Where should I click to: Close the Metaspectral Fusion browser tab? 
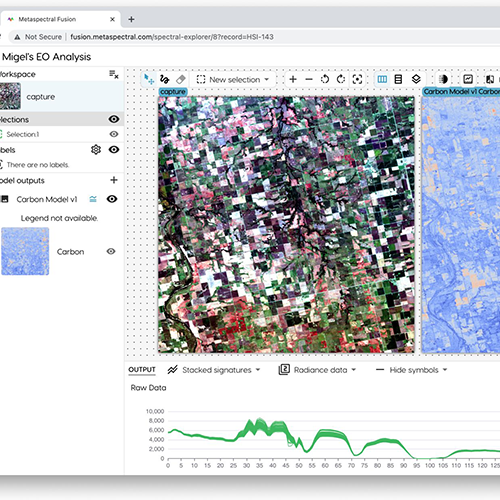tap(112, 19)
